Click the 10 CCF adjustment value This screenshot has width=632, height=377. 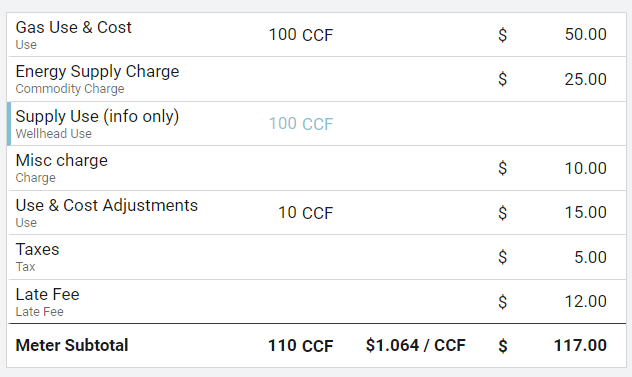[x=306, y=213]
